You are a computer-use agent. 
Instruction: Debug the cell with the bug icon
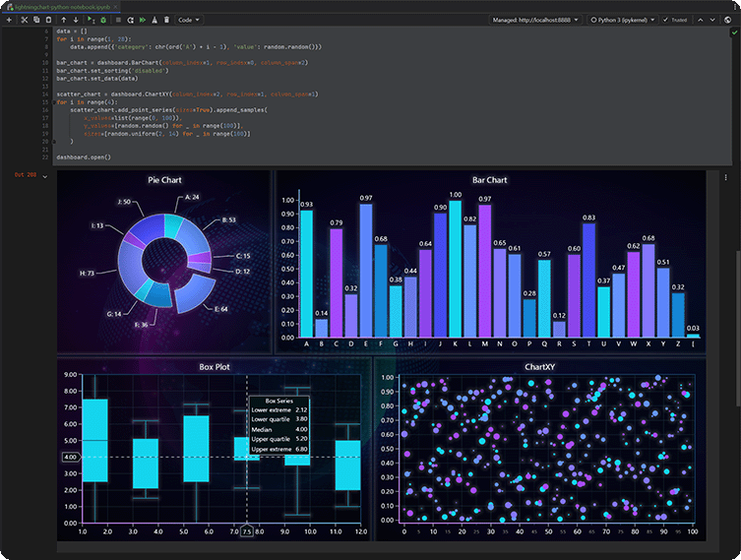pos(103,20)
